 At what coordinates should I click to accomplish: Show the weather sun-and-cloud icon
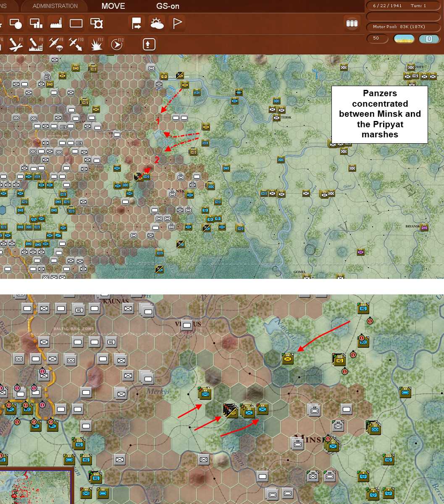157,23
